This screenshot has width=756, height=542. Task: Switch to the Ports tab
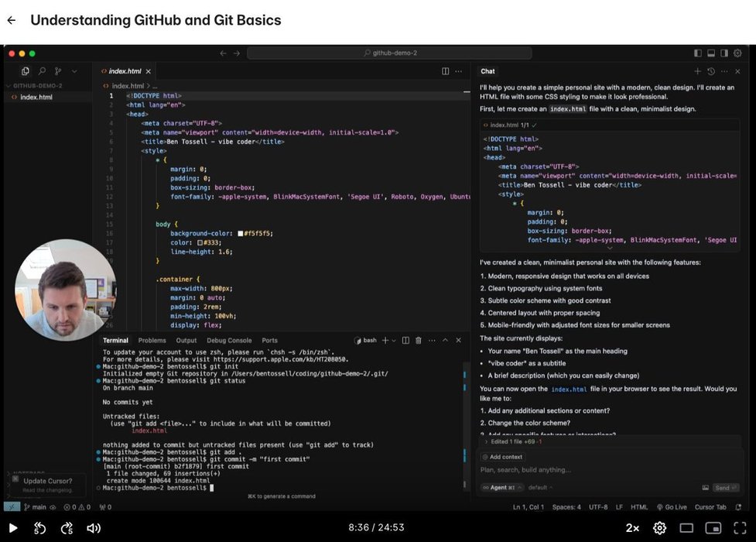tap(269, 341)
